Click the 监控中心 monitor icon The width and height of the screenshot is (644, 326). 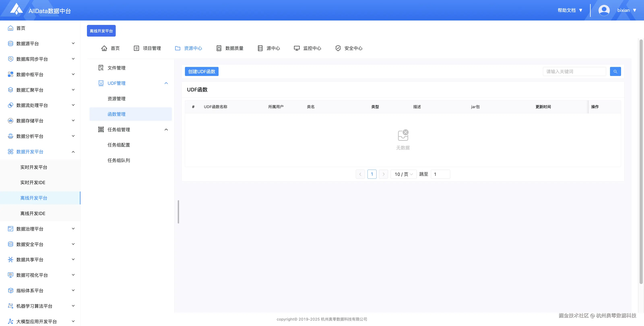pos(297,48)
